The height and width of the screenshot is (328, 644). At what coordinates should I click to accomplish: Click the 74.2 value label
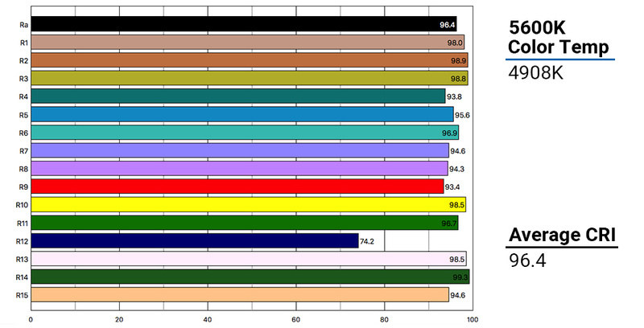click(x=371, y=241)
